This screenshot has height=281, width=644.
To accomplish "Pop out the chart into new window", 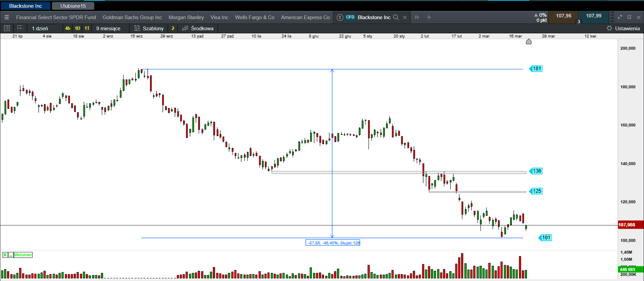I will pos(629,17).
